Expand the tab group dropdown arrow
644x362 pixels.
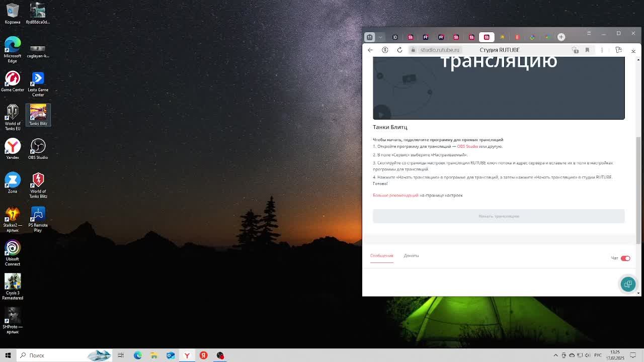pos(380,37)
